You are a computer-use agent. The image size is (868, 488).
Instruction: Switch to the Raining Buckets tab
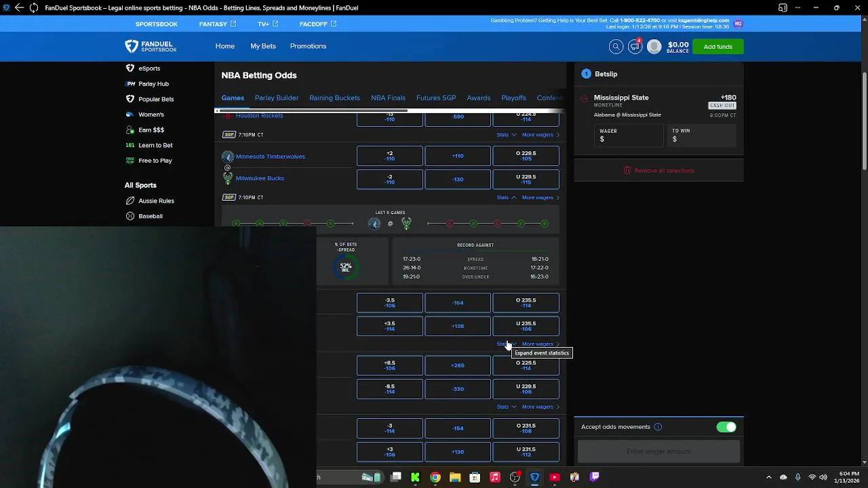click(335, 98)
